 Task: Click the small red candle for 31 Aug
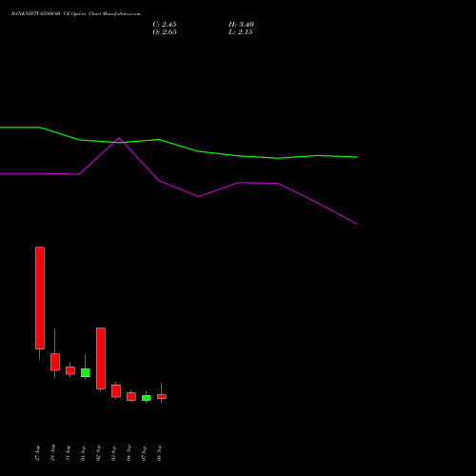(70, 370)
